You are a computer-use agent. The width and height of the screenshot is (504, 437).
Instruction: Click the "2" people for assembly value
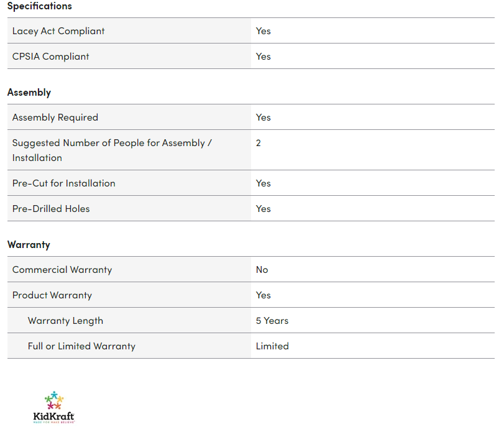click(259, 143)
